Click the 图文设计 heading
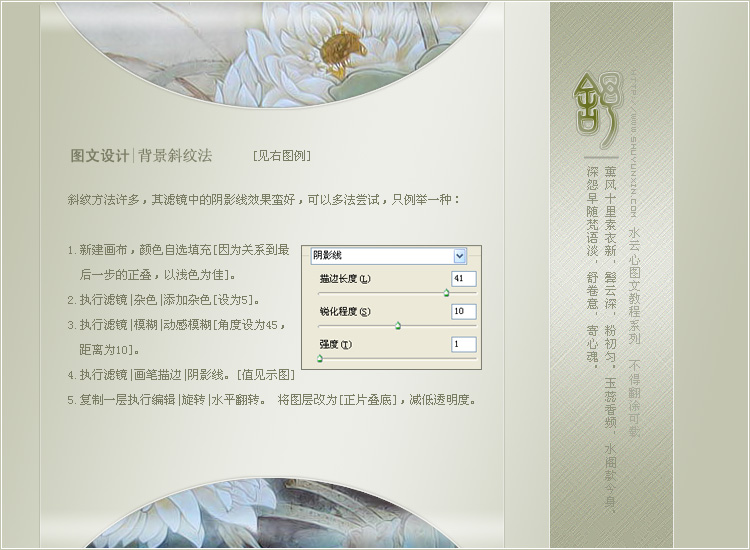 click(99, 156)
